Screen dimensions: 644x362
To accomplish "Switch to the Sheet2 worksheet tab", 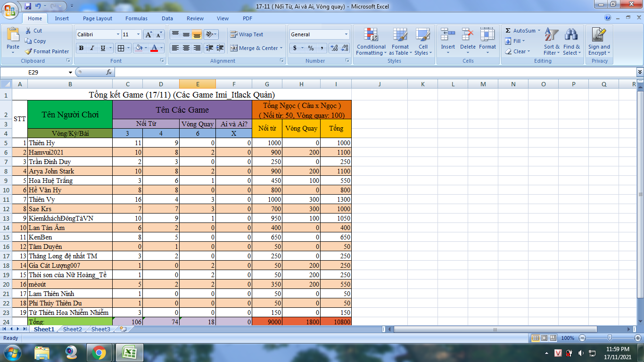I will pyautogui.click(x=73, y=329).
